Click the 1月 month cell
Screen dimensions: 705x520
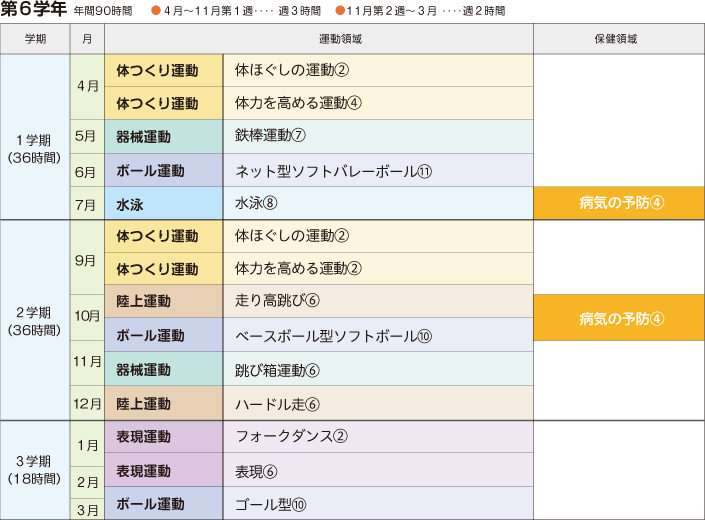tap(87, 444)
